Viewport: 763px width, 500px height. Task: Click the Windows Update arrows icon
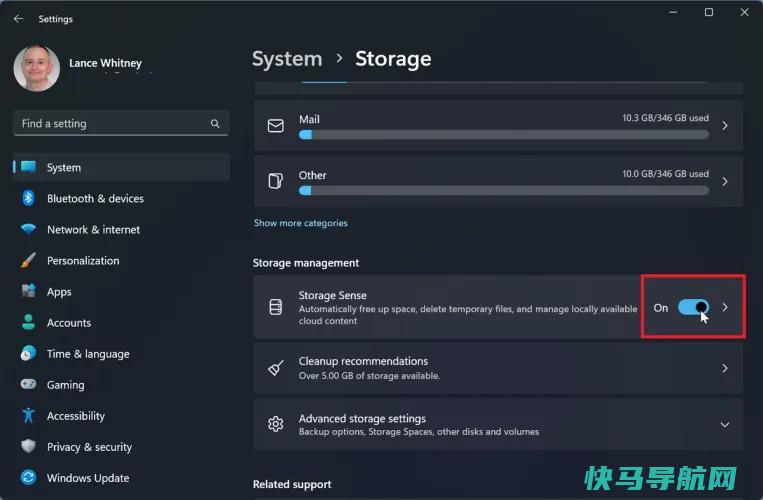tap(28, 478)
